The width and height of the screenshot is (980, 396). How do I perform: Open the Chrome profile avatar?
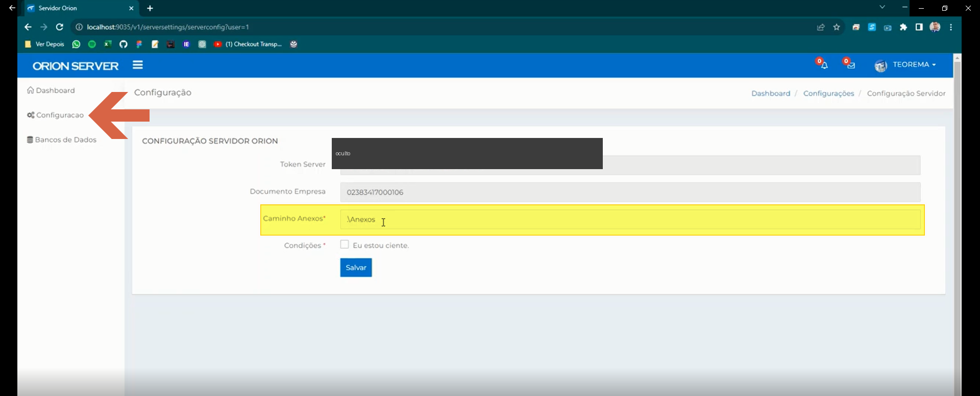tap(935, 27)
